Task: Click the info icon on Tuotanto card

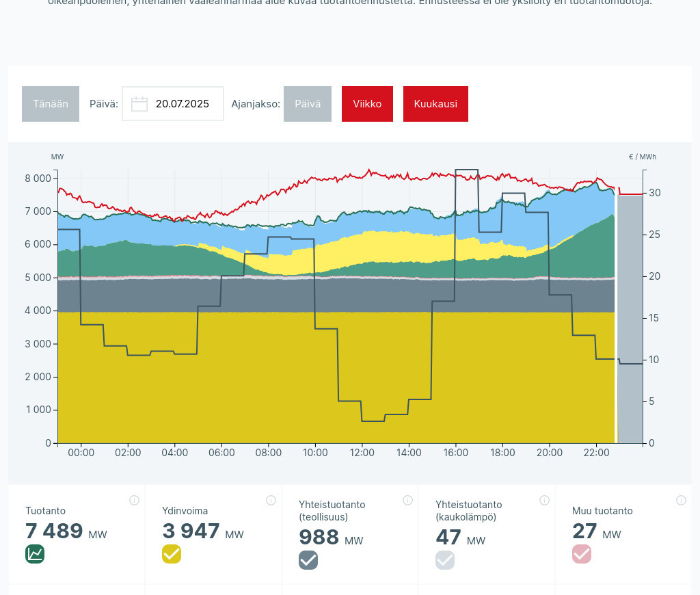Action: tap(134, 500)
